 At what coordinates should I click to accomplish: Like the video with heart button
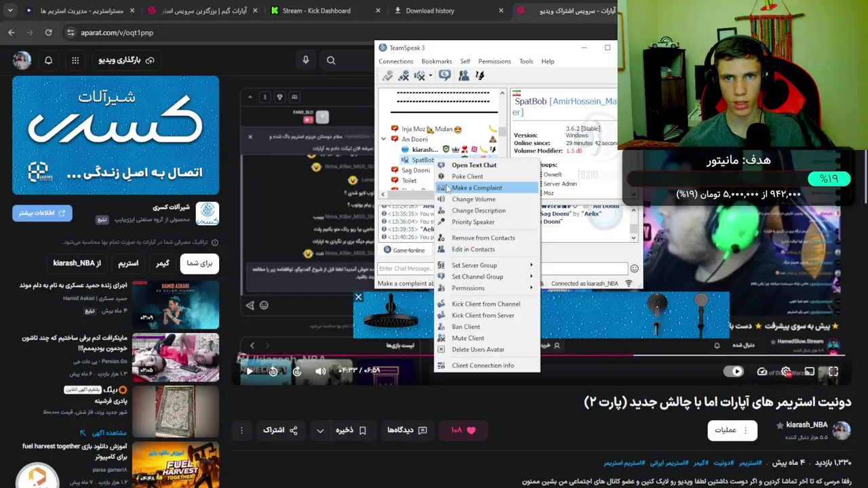coord(462,430)
